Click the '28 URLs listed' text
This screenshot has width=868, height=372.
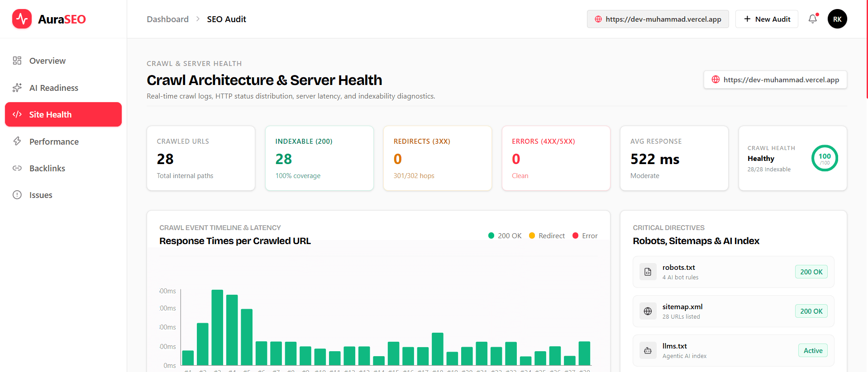click(681, 317)
